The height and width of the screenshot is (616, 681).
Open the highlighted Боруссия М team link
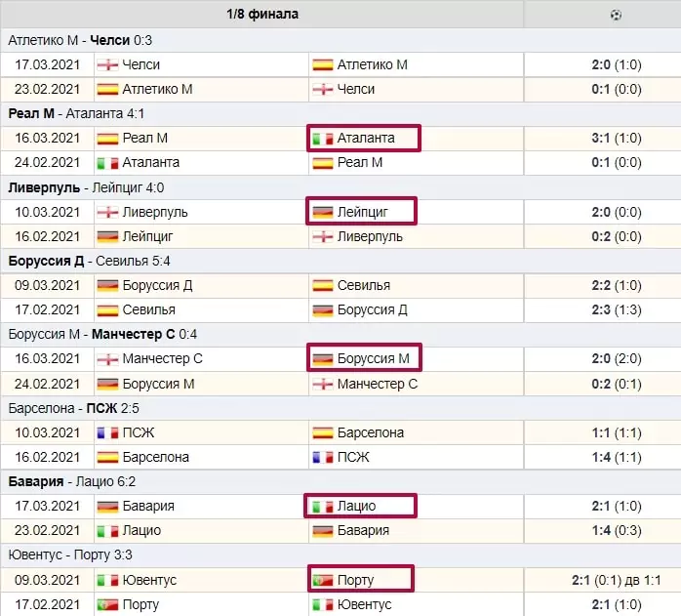(373, 358)
